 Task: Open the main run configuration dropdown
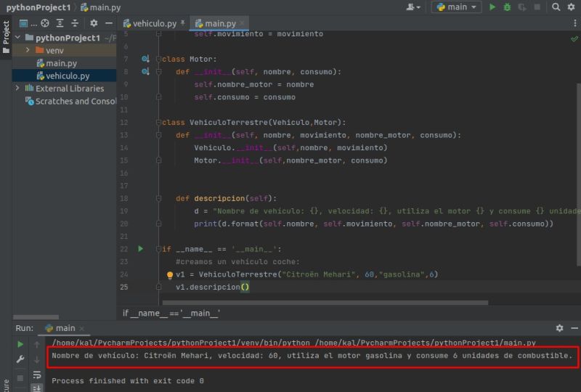[456, 7]
